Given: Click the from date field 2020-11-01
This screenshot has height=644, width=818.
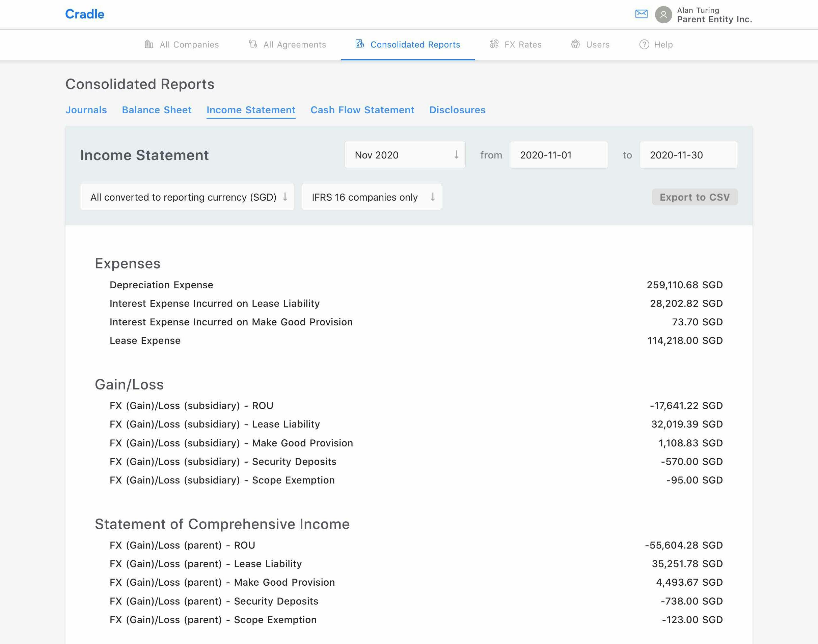Looking at the screenshot, I should coord(558,155).
